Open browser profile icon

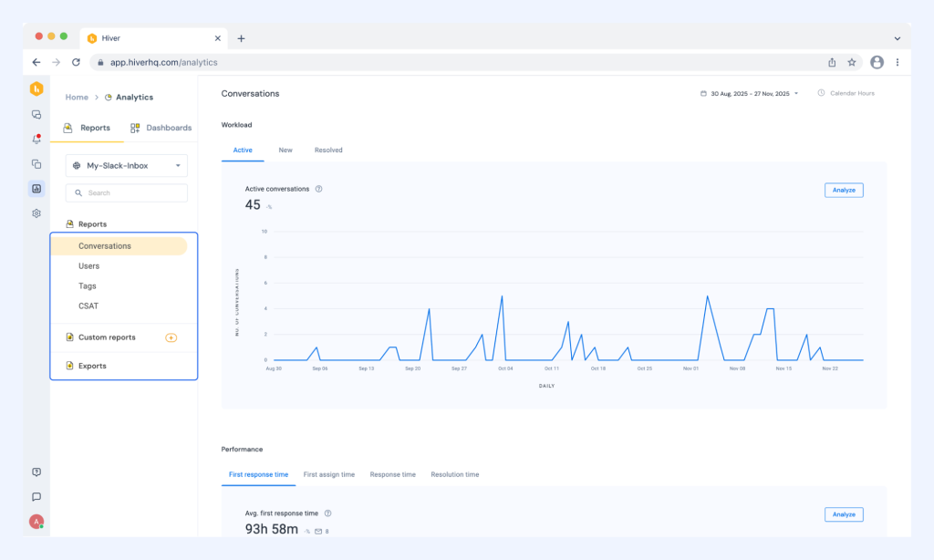pyautogui.click(x=877, y=62)
